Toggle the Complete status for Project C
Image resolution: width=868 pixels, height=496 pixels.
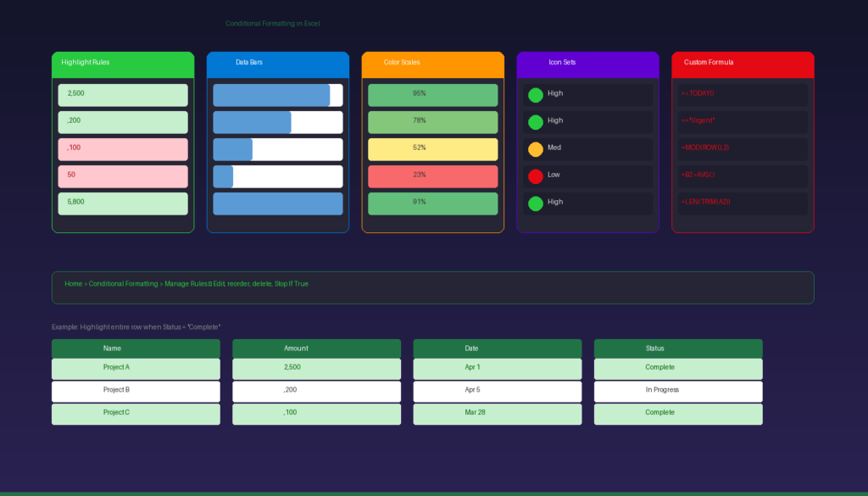677,413
